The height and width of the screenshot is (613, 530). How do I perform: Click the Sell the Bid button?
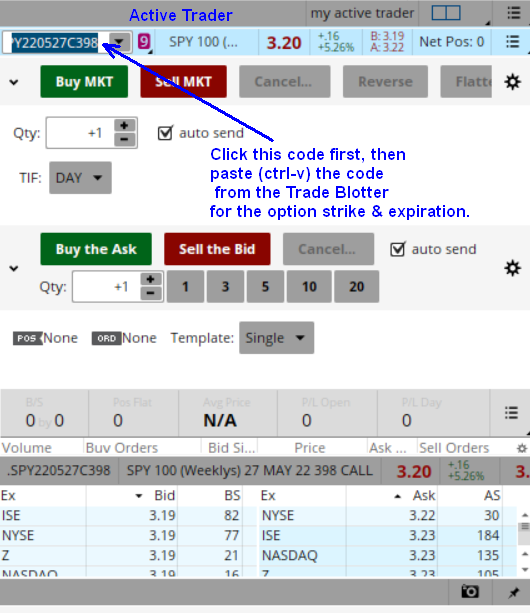(217, 249)
